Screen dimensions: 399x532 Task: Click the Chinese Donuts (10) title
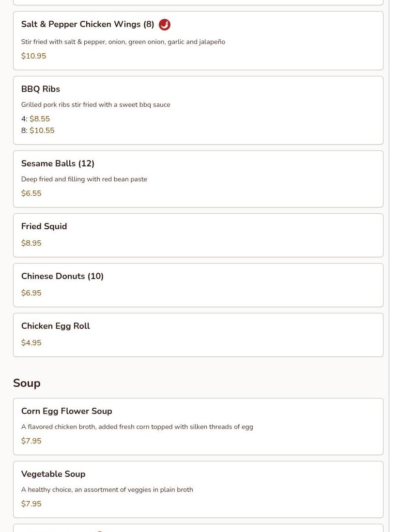click(x=62, y=276)
